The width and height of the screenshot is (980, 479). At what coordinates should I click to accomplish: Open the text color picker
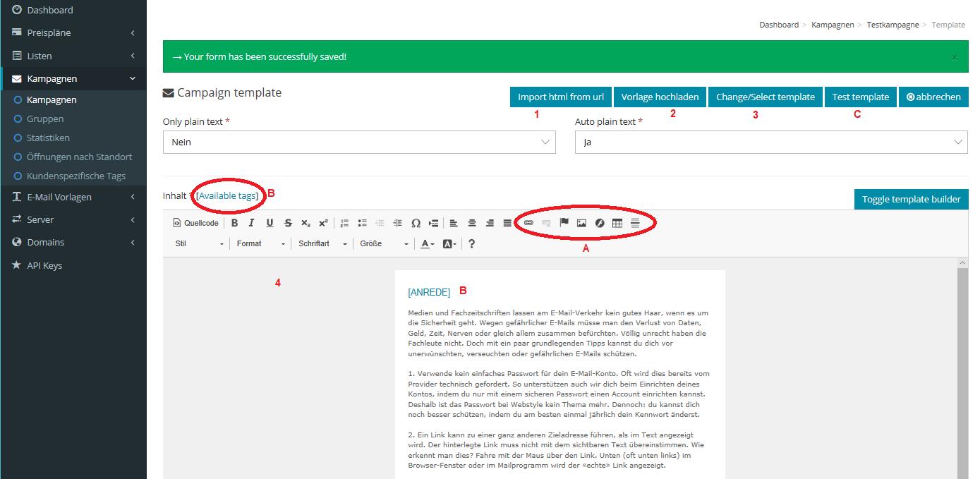[x=427, y=244]
